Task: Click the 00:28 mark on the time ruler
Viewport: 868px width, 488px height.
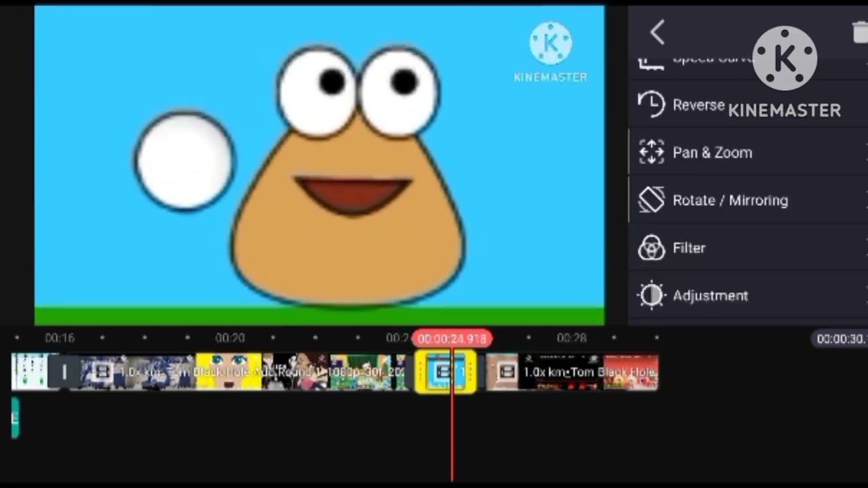Action: pyautogui.click(x=572, y=338)
